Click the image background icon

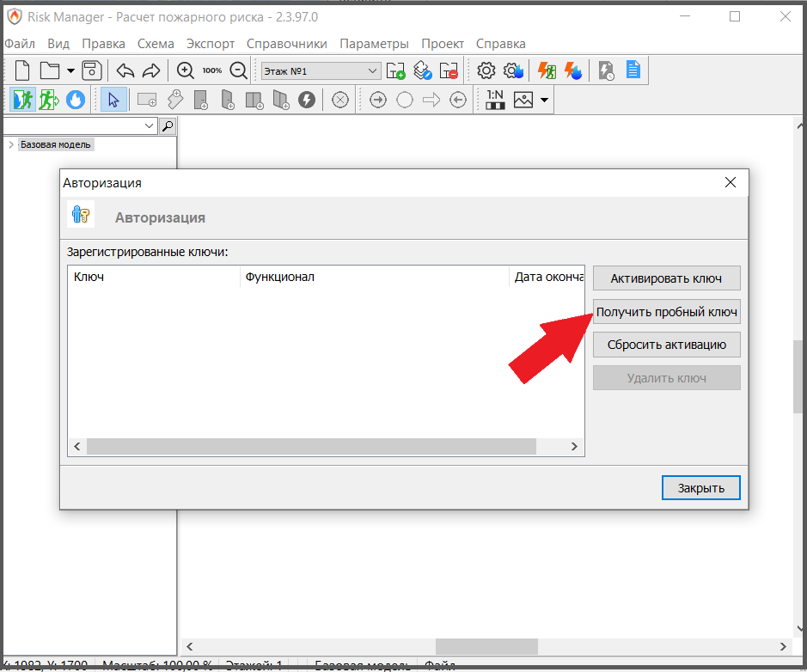pos(523,100)
